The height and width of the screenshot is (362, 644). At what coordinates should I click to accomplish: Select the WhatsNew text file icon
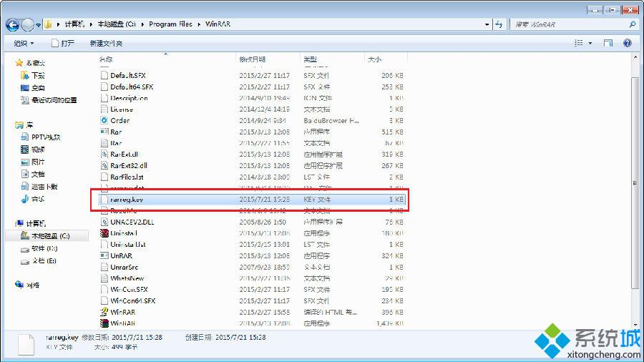point(104,278)
